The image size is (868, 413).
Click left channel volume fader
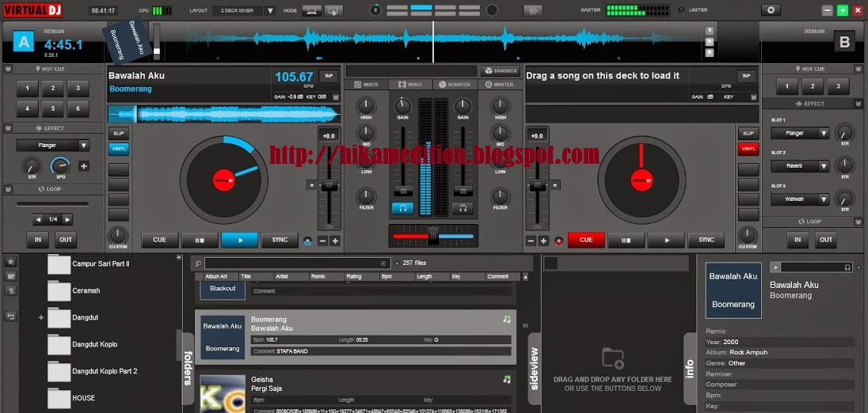coord(402,191)
